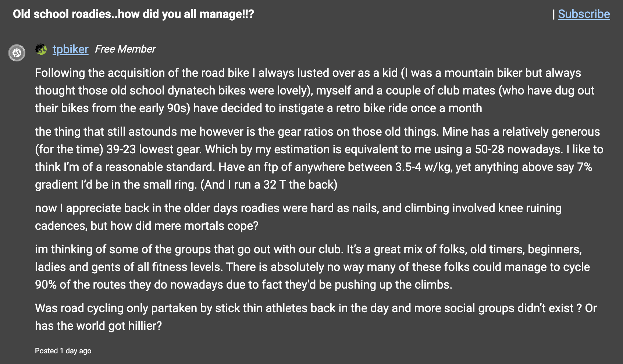623x364 pixels.
Task: Click the green badge icon beside tpbiker
Action: [41, 49]
